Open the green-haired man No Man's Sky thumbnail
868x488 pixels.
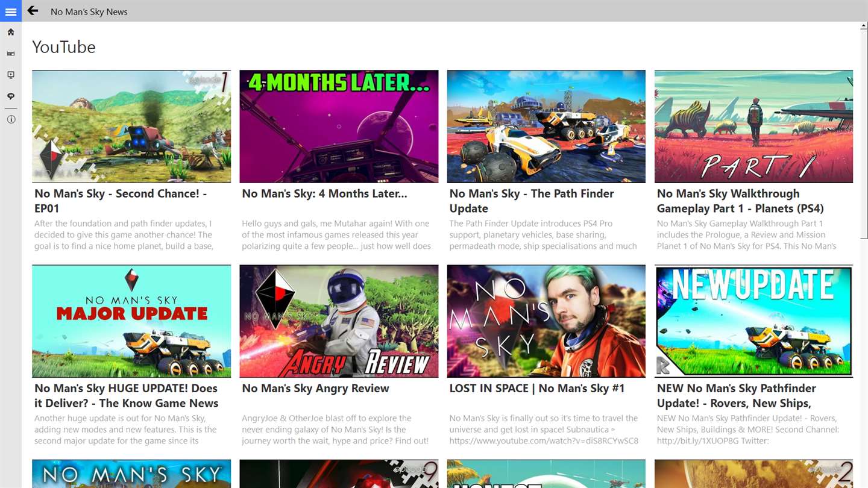tap(546, 321)
